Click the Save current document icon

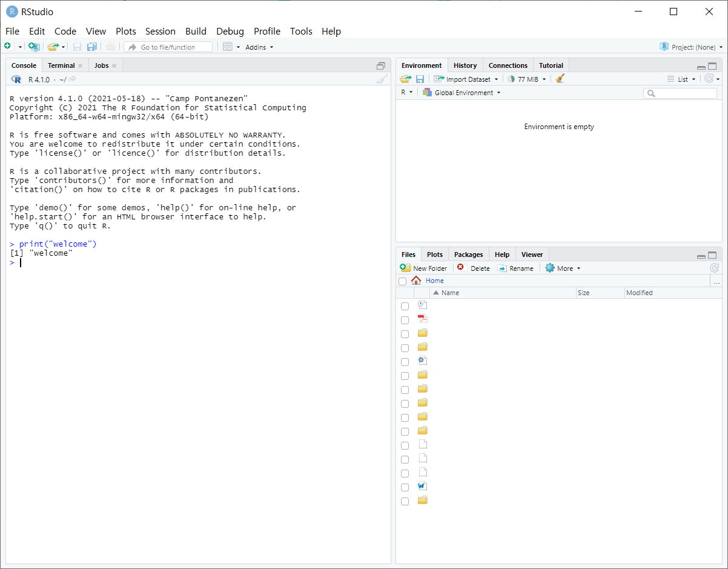tap(77, 47)
